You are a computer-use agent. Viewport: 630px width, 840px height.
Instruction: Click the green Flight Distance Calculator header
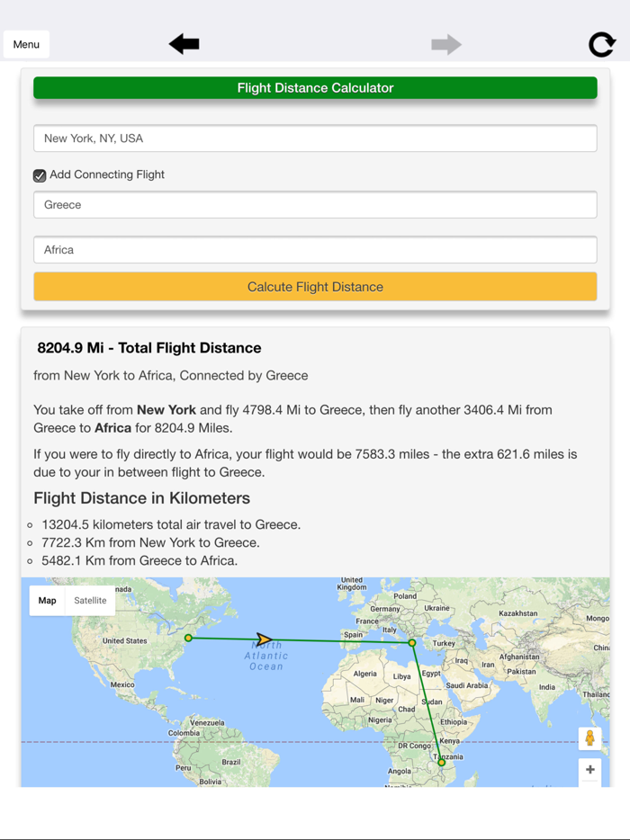coord(315,87)
